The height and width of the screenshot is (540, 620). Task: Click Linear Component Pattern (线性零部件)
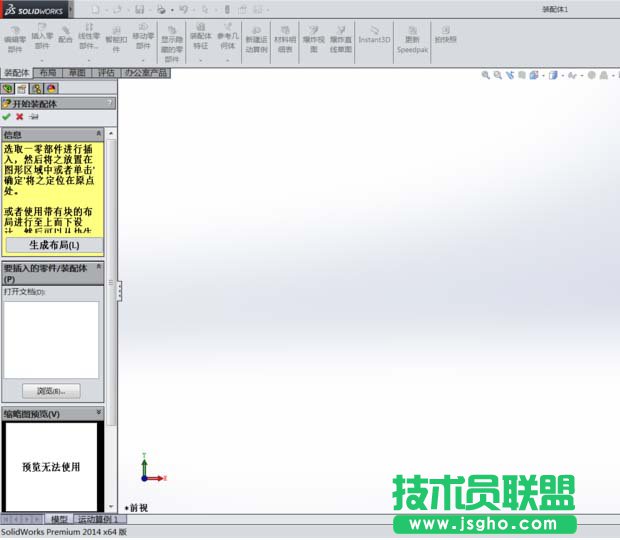pos(89,36)
